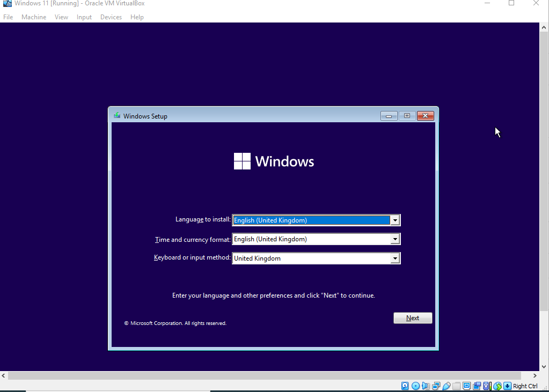Click the horizontal scrollbar track
549x392 pixels.
[265, 375]
